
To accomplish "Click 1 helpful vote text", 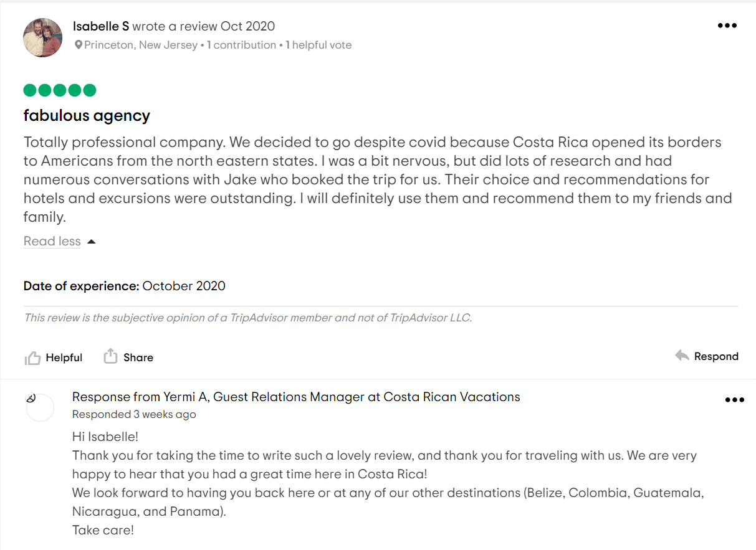I will (x=318, y=45).
